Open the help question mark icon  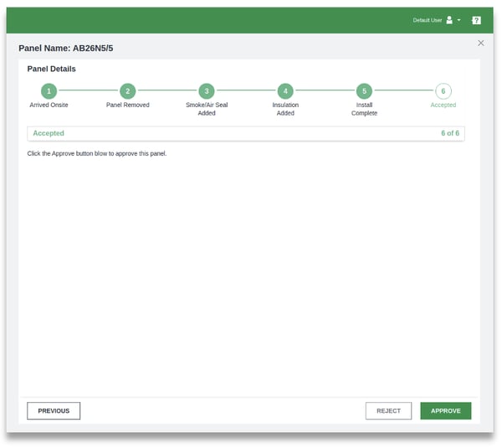(x=476, y=20)
